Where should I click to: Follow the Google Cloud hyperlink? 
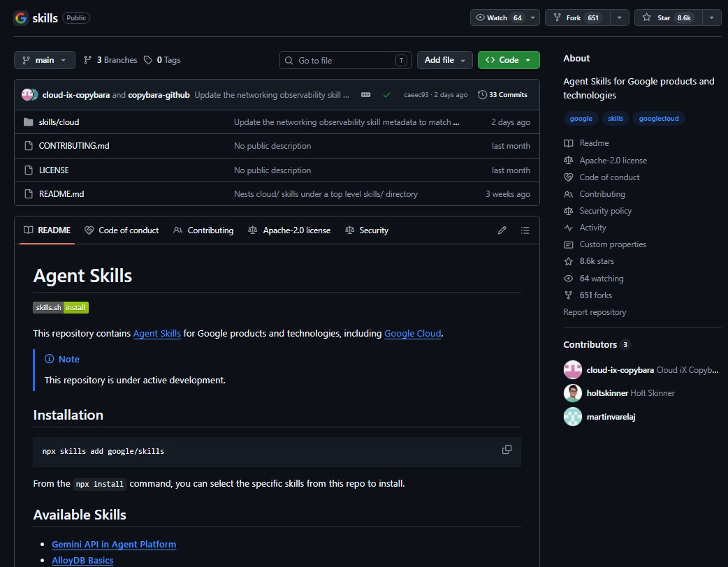[x=412, y=333]
